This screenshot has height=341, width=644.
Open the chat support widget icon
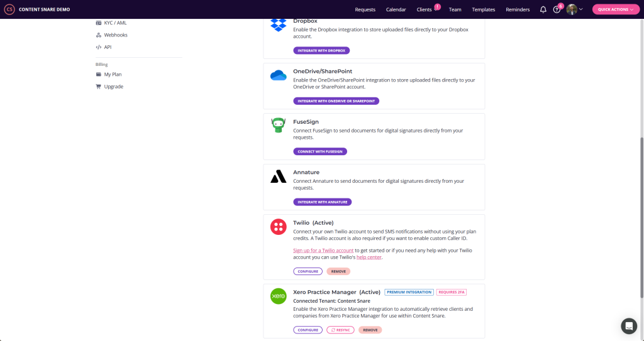point(629,326)
